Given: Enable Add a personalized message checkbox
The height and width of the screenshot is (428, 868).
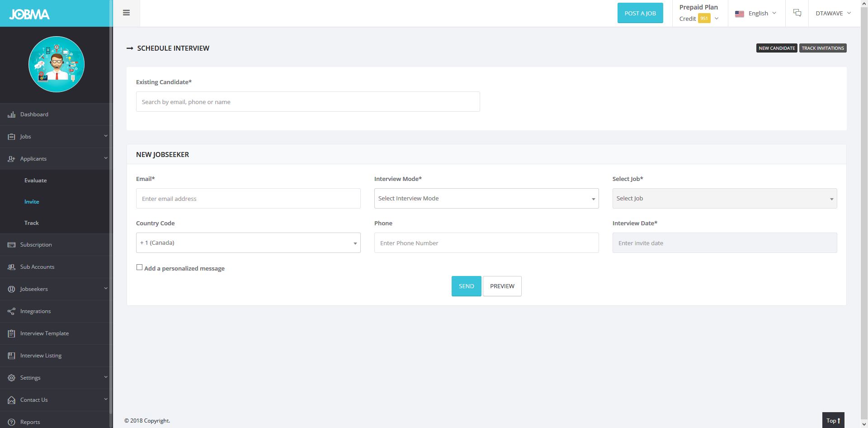Looking at the screenshot, I should pyautogui.click(x=139, y=267).
